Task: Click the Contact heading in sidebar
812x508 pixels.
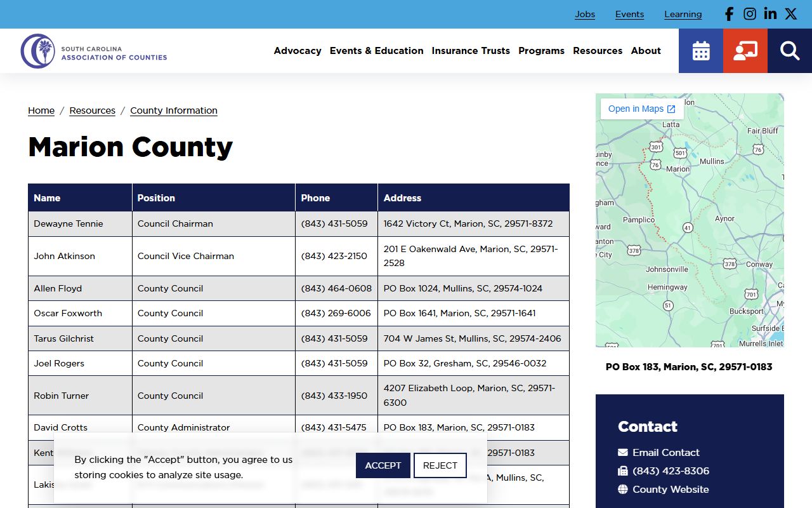Action: (x=648, y=427)
